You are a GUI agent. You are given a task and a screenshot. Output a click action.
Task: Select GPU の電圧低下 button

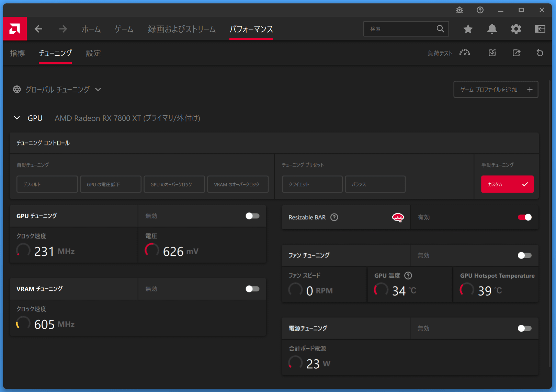point(111,184)
